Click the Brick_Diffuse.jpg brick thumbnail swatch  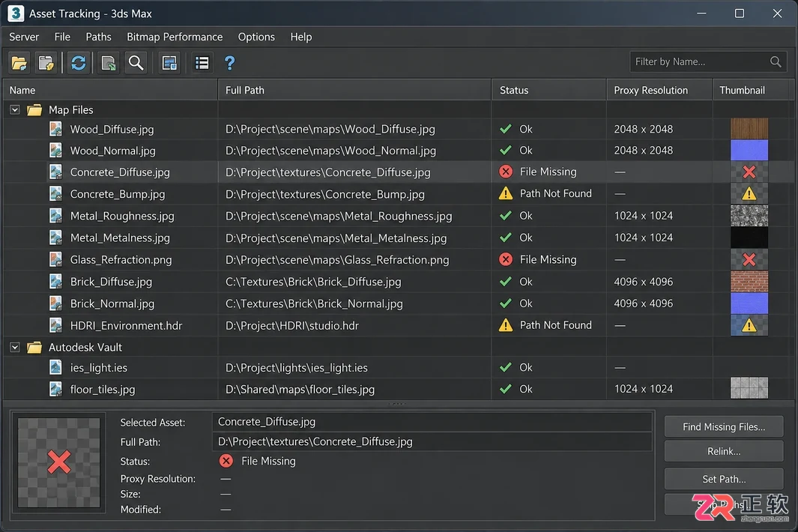749,282
